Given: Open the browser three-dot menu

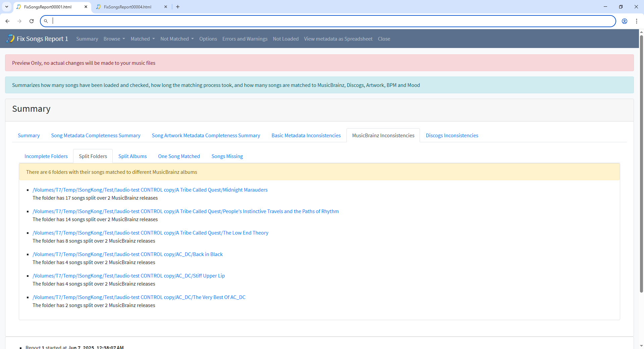Looking at the screenshot, I should point(637,21).
